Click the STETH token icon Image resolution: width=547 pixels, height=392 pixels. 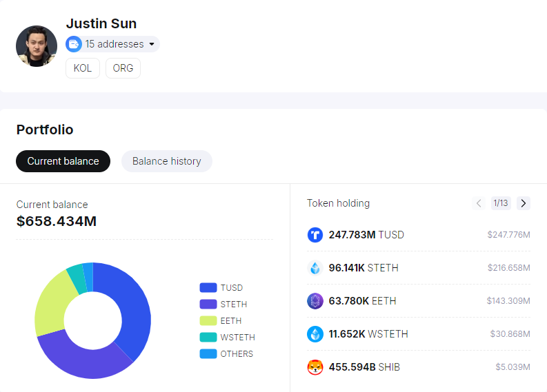315,268
